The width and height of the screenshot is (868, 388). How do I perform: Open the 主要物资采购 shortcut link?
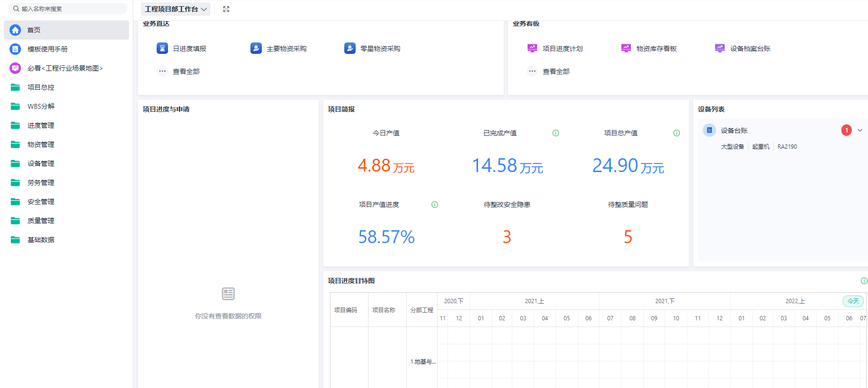[287, 49]
